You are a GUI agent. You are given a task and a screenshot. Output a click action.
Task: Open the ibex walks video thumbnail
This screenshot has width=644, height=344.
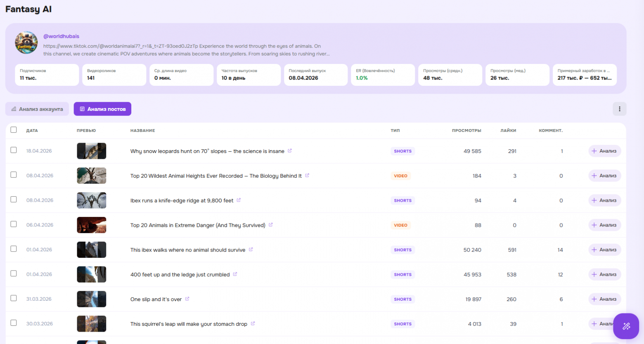(x=92, y=250)
